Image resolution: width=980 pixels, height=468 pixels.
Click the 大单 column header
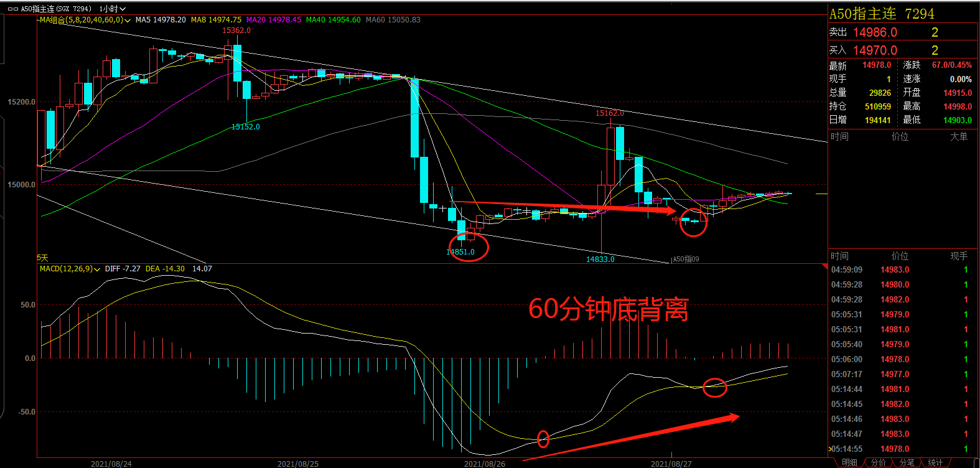coord(959,136)
